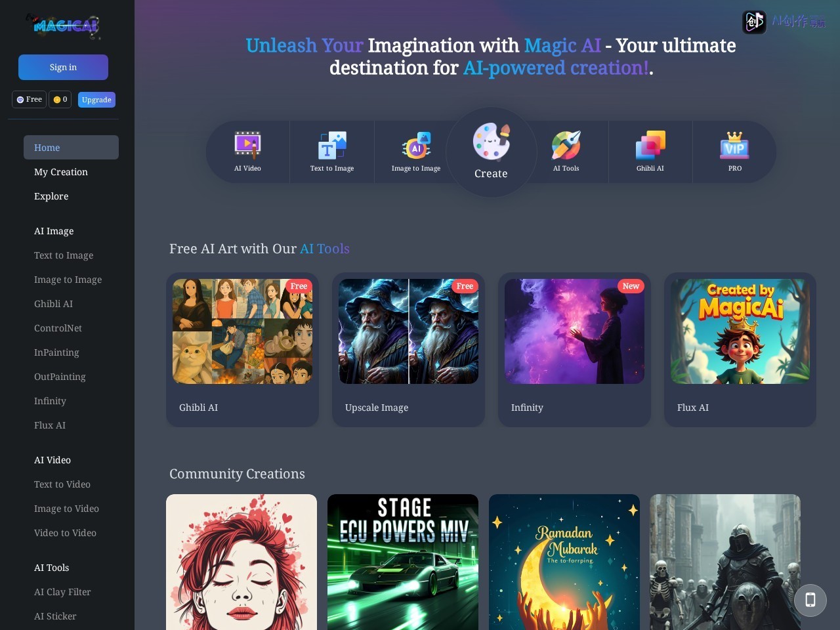Click the Free badge on Upscale Image card
Viewport: 840px width, 630px height.
[x=465, y=286]
